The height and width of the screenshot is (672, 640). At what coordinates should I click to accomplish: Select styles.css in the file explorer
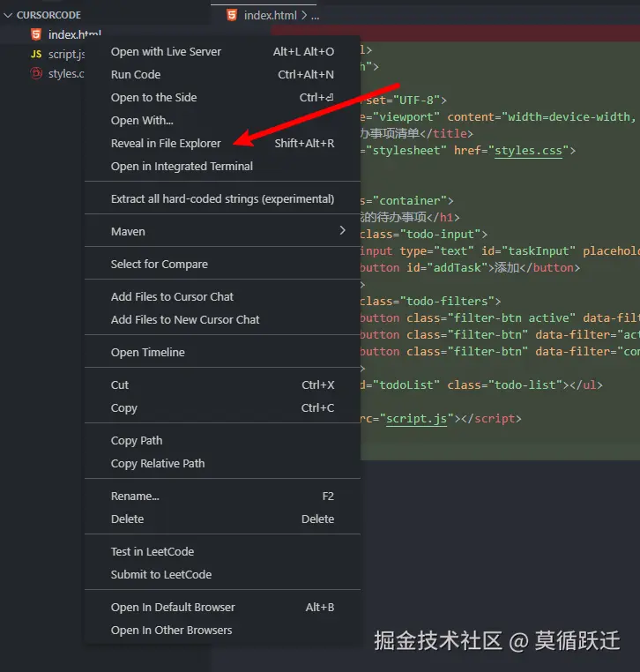[x=66, y=73]
